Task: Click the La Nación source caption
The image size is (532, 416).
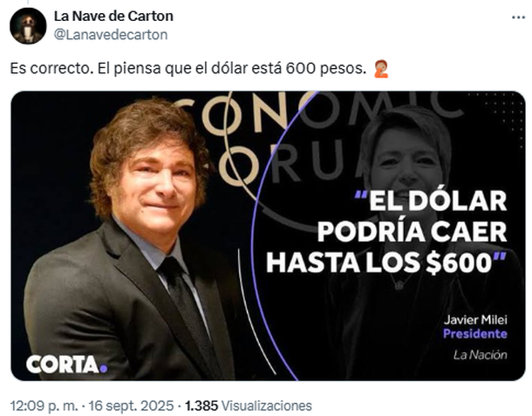Action: 480,355
